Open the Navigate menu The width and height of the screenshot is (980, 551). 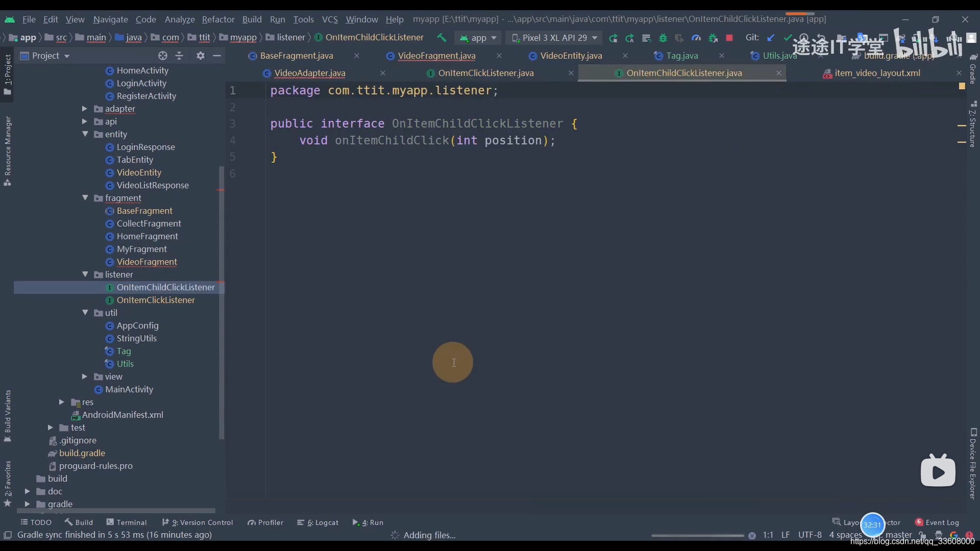[x=110, y=19]
